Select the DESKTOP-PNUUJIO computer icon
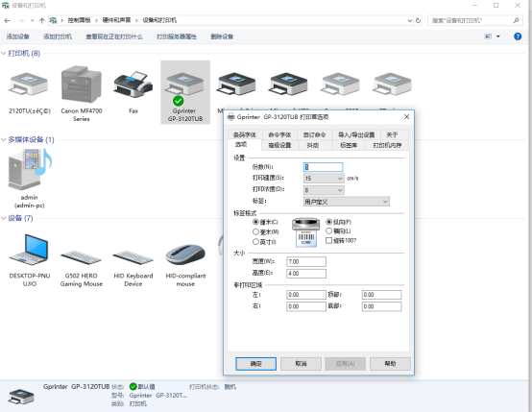 pos(30,250)
